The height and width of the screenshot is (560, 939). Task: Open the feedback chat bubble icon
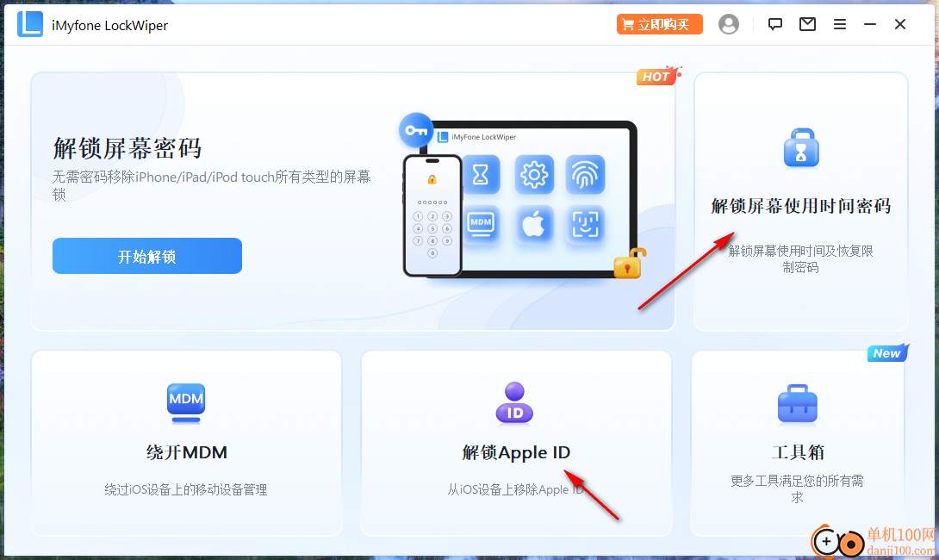click(775, 24)
